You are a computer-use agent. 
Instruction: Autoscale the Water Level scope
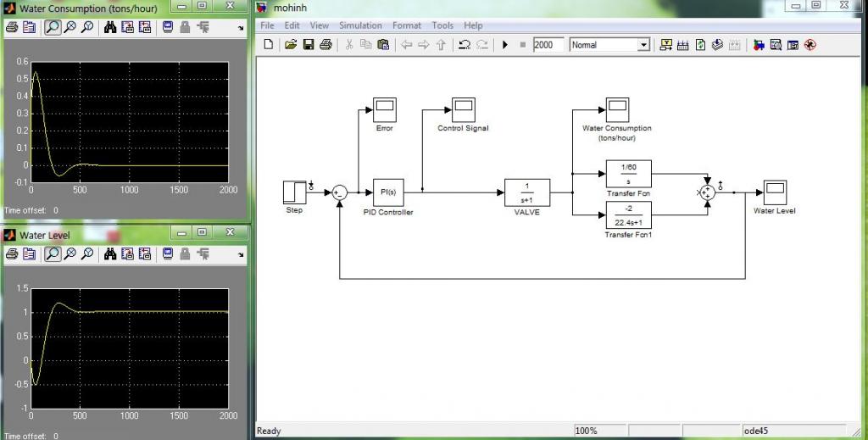coord(110,254)
